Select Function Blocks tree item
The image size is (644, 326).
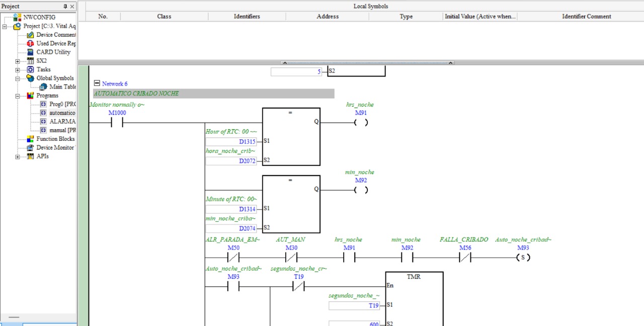click(55, 139)
